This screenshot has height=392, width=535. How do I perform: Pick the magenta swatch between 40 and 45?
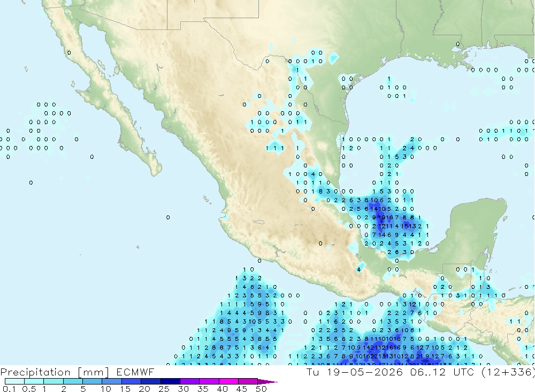228,381
